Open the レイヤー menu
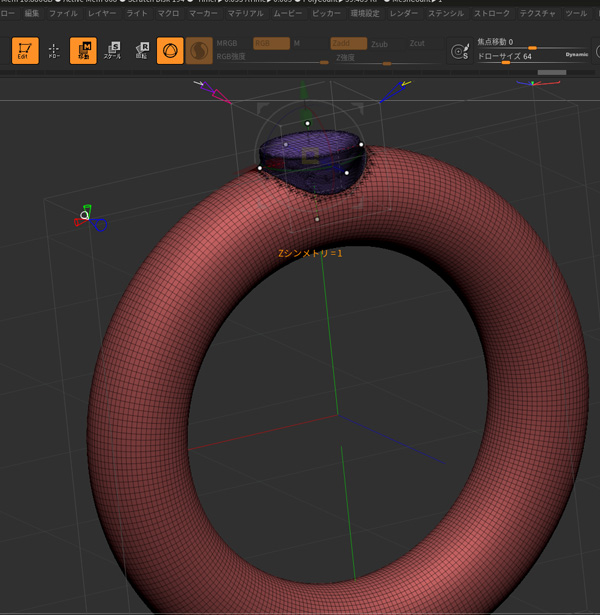The height and width of the screenshot is (615, 600). click(102, 14)
